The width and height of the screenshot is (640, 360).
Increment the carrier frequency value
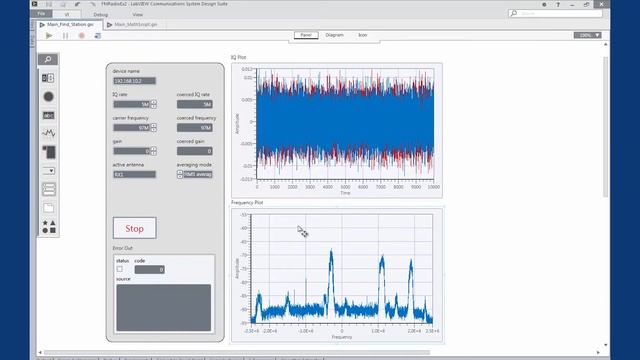[153, 126]
